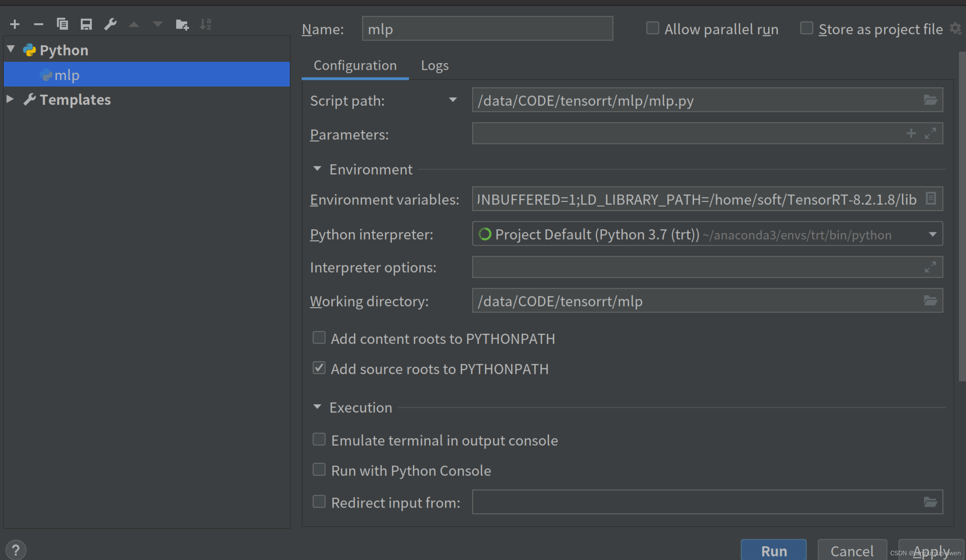The width and height of the screenshot is (966, 560).
Task: Expand the Templates tree node
Action: point(10,99)
